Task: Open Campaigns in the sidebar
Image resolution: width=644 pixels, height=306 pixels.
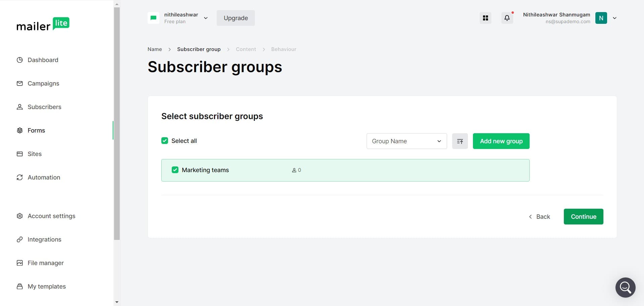Action: [43, 84]
